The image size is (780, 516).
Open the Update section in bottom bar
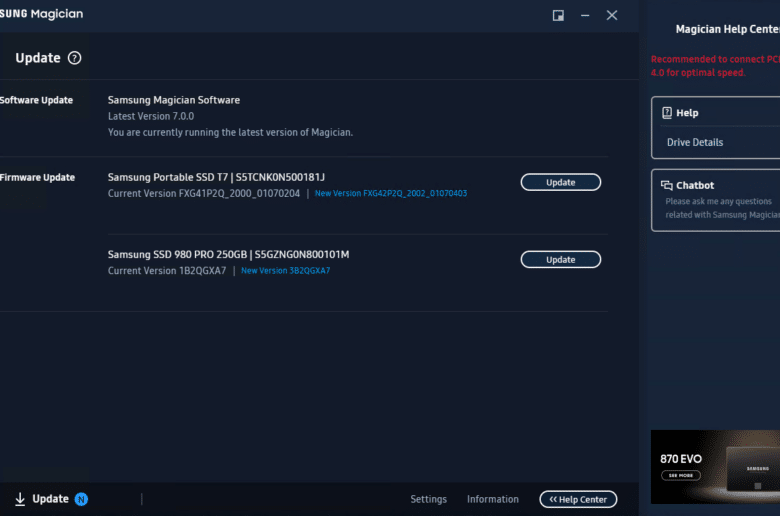click(50, 499)
